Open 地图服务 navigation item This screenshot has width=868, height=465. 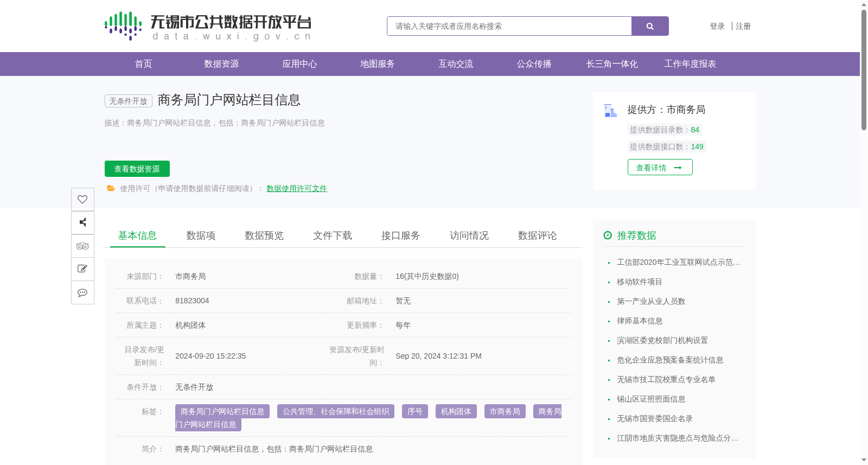pyautogui.click(x=378, y=64)
